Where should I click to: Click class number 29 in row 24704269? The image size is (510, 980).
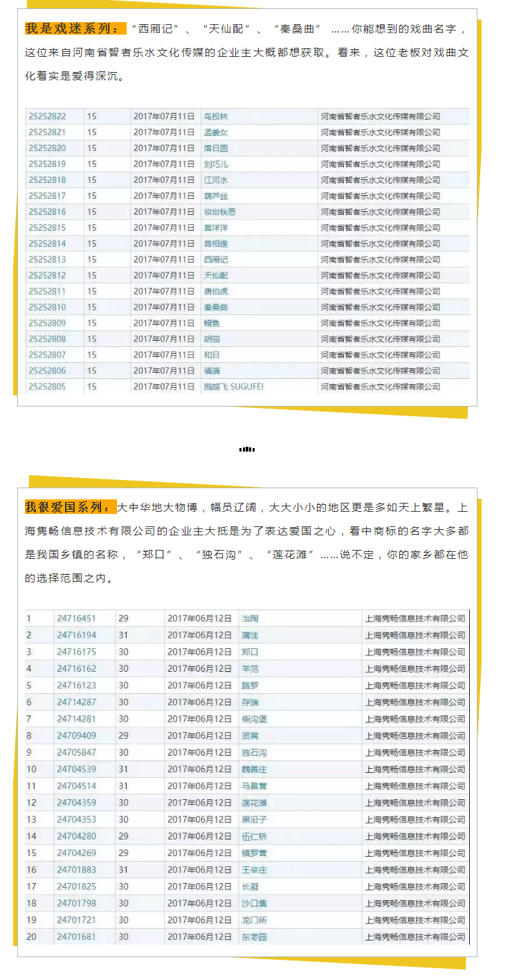click(123, 853)
